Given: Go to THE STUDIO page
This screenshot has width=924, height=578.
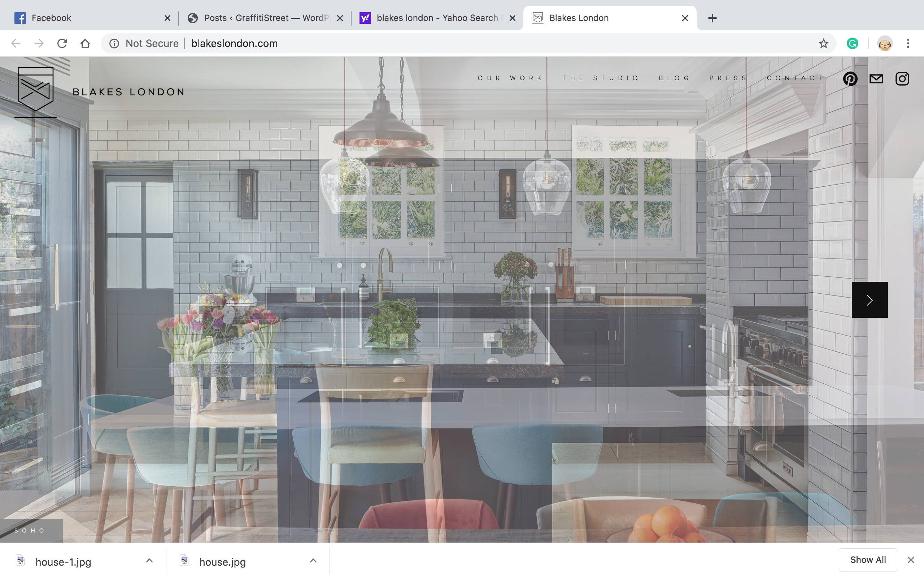Looking at the screenshot, I should pos(600,78).
